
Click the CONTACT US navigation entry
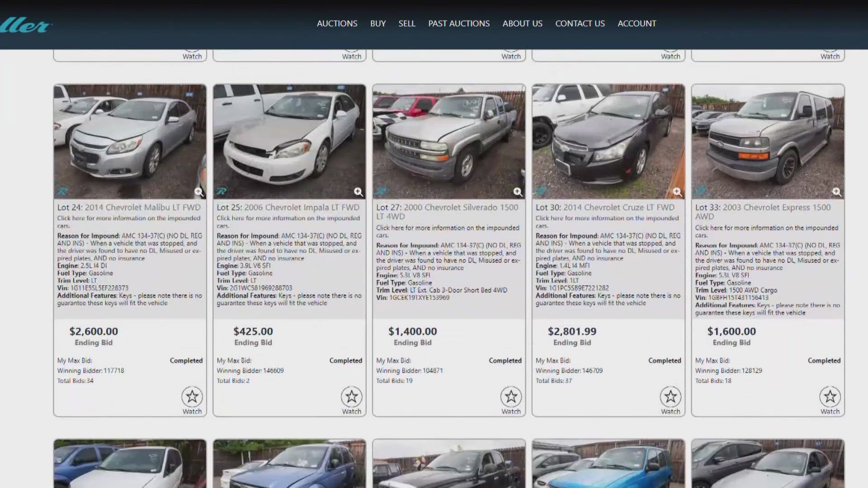point(580,23)
